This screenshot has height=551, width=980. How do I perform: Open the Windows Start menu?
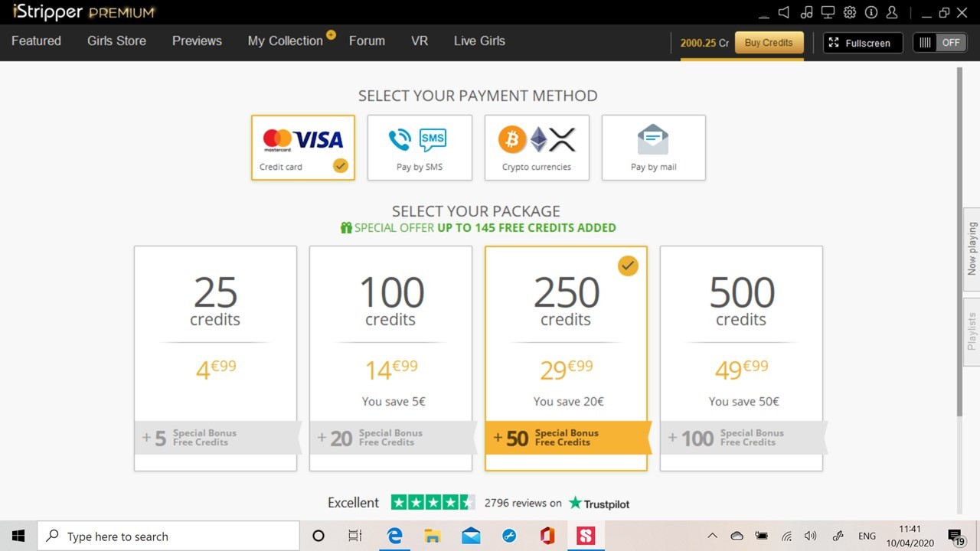point(18,536)
